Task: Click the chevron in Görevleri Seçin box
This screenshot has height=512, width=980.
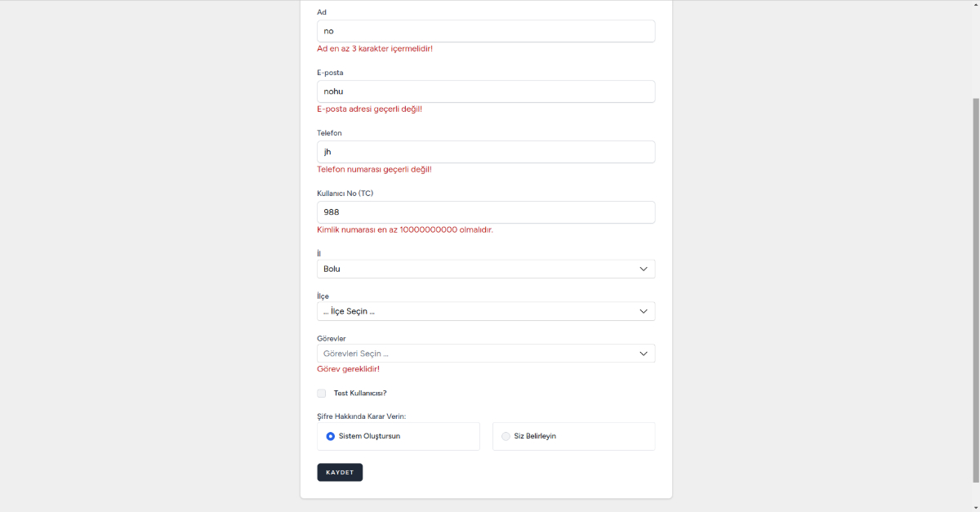Action: 644,354
